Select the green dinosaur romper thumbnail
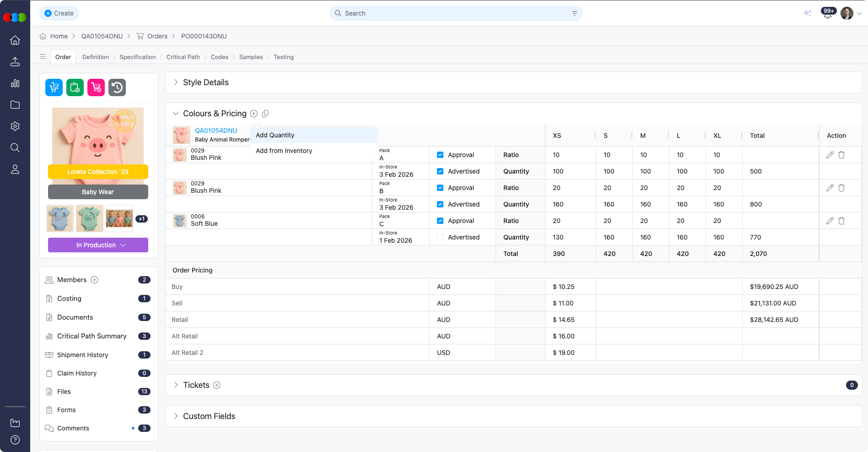This screenshot has width=868, height=452. 90,218
